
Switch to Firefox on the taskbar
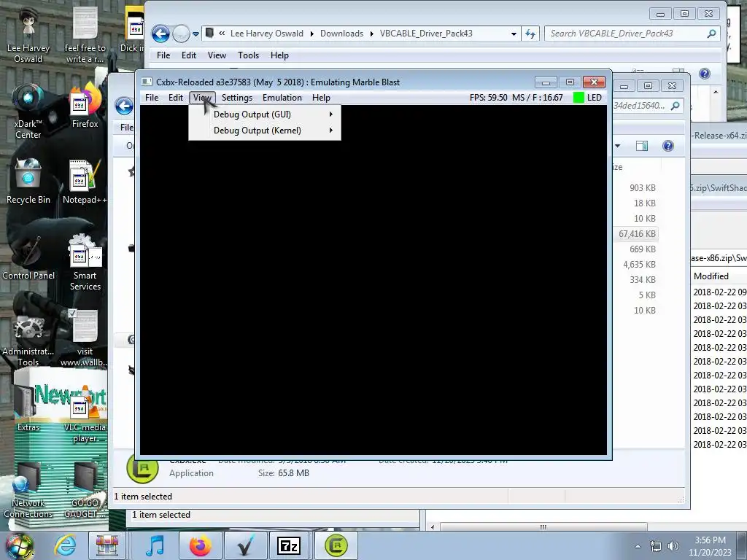tap(200, 545)
